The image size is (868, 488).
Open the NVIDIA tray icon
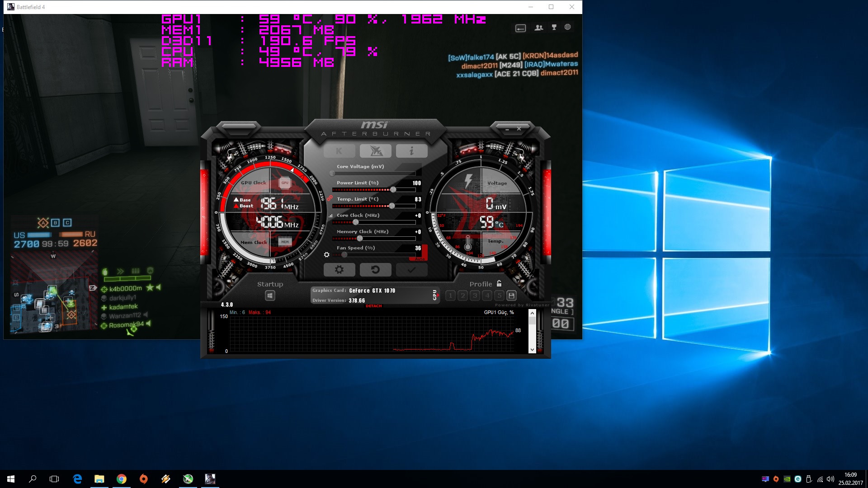pos(787,479)
